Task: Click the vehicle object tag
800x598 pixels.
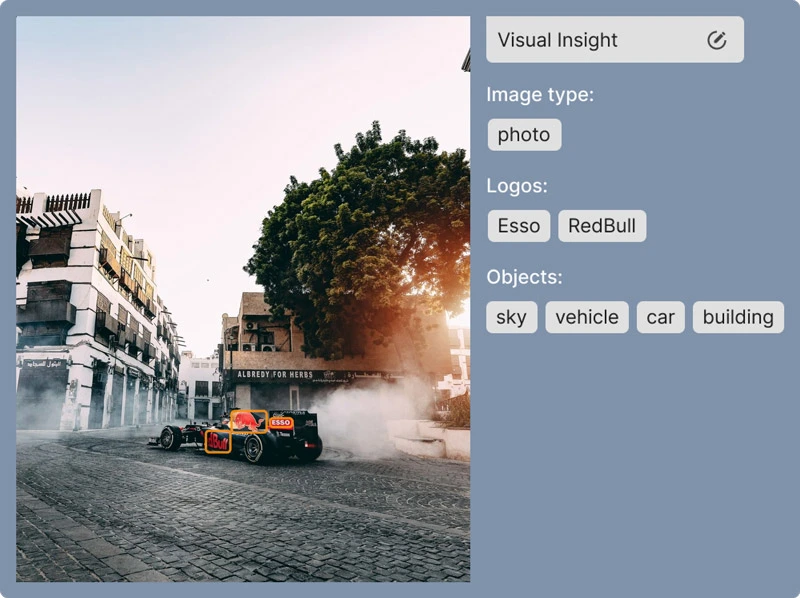Action: point(587,317)
